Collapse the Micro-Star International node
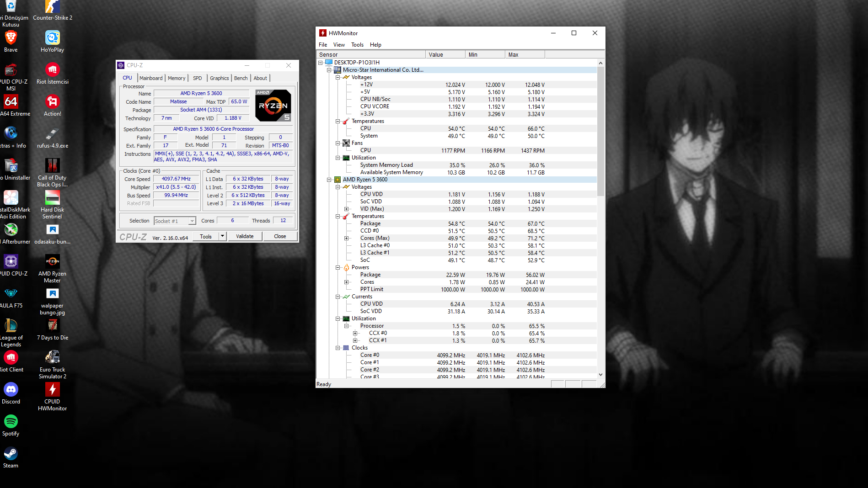The image size is (868, 488). (329, 70)
